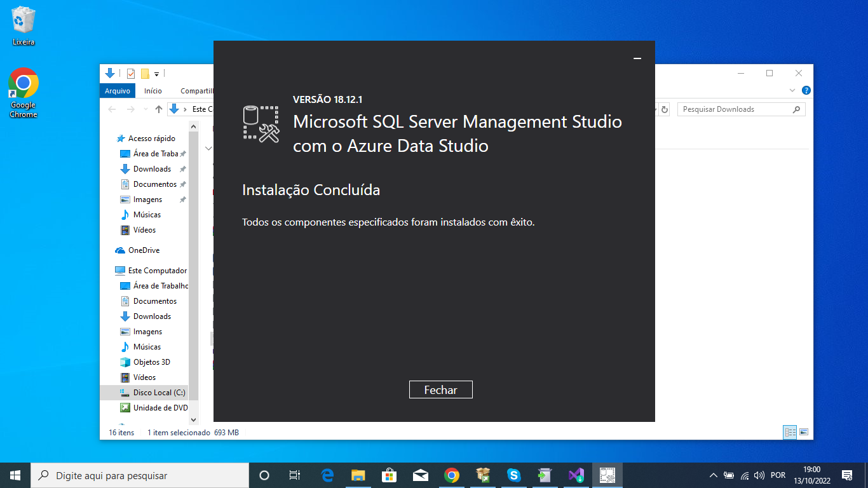Click the search magnifier in Explorer search box
Screen dimensions: 868x488
coord(797,109)
